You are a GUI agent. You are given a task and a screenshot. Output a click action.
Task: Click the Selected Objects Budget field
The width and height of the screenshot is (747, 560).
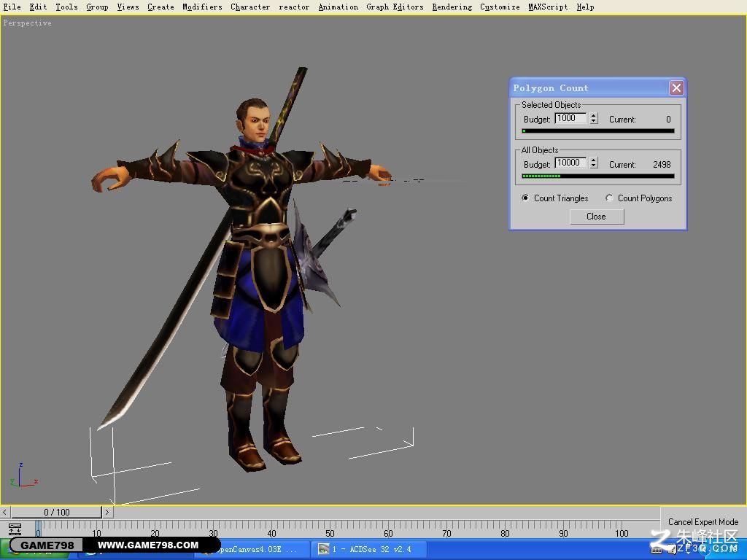(x=570, y=118)
